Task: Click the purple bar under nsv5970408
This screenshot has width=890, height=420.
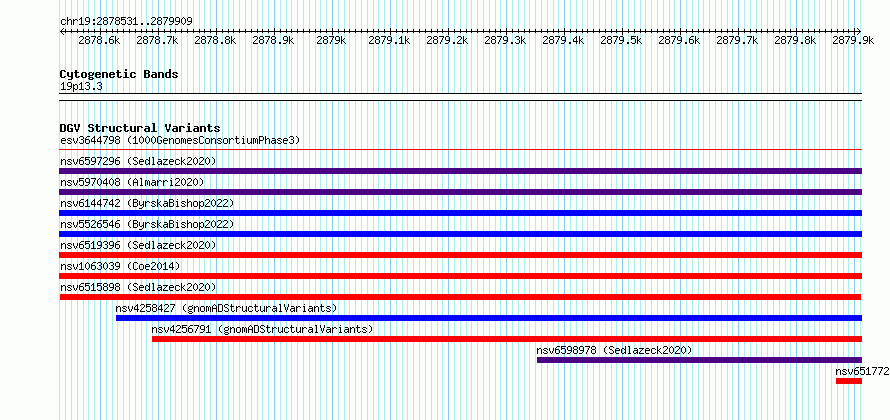Action: click(x=461, y=192)
